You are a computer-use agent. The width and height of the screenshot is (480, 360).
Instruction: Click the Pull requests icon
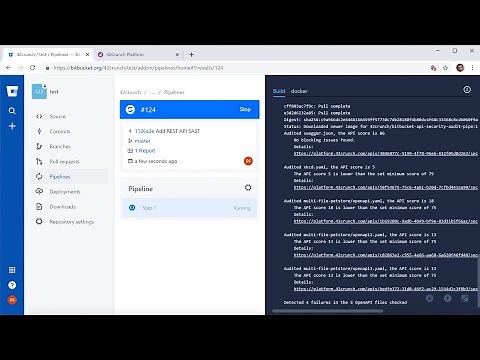pyautogui.click(x=39, y=162)
